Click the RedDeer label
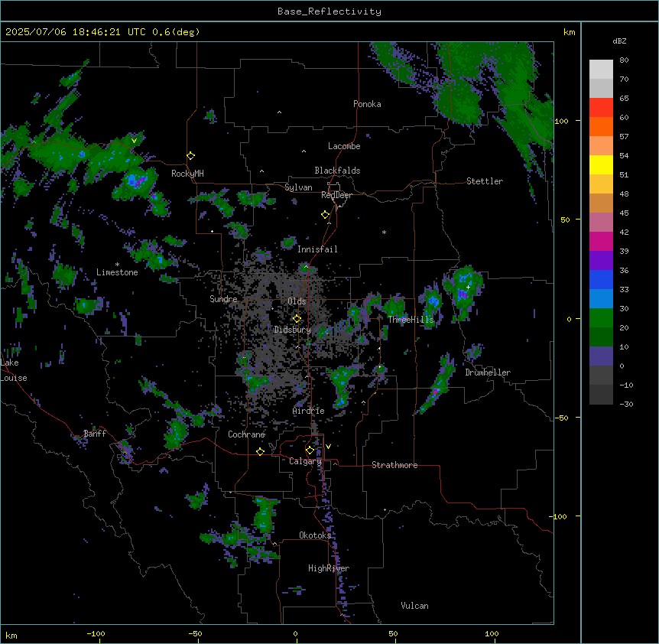Screen dimensions: 659x644 336,195
